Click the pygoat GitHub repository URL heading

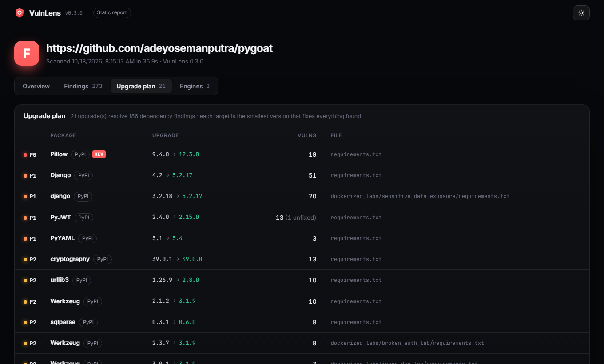(x=159, y=48)
